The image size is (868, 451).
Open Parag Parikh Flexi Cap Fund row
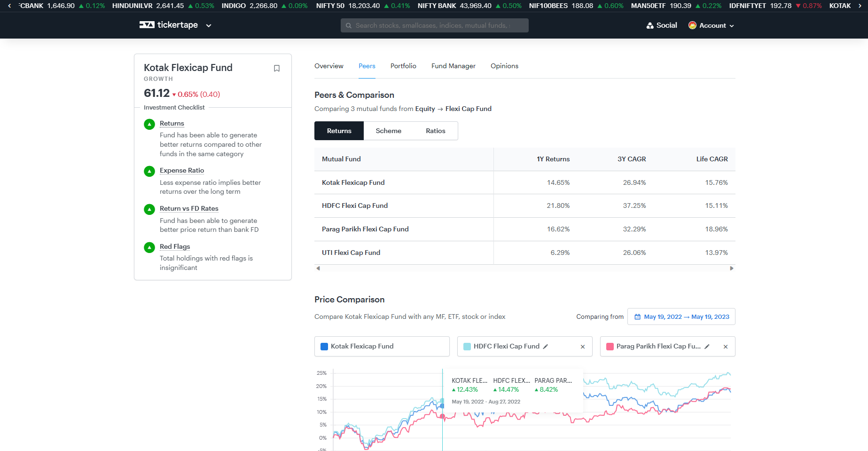[x=524, y=229]
